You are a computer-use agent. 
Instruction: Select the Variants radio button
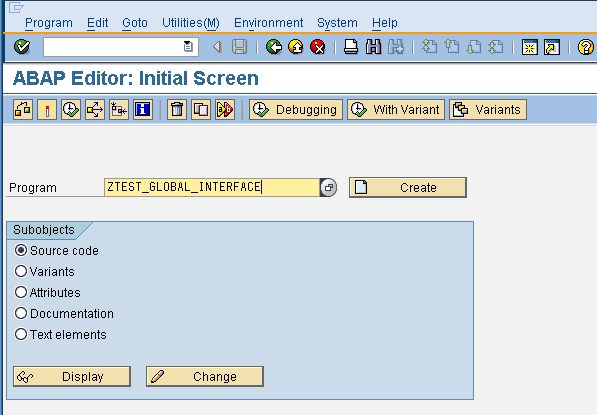coord(21,271)
